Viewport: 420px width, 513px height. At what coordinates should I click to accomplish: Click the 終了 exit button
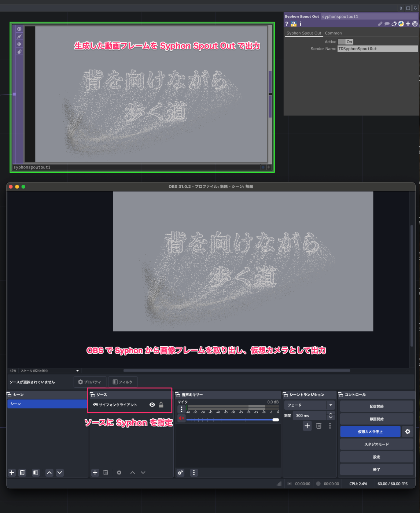[376, 469]
